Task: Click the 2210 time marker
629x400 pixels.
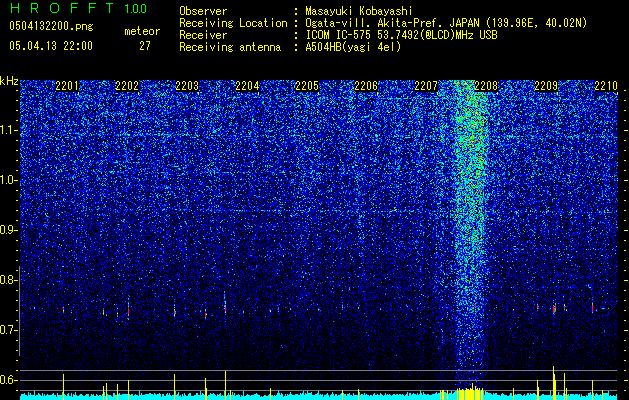Action: pyautogui.click(x=606, y=86)
